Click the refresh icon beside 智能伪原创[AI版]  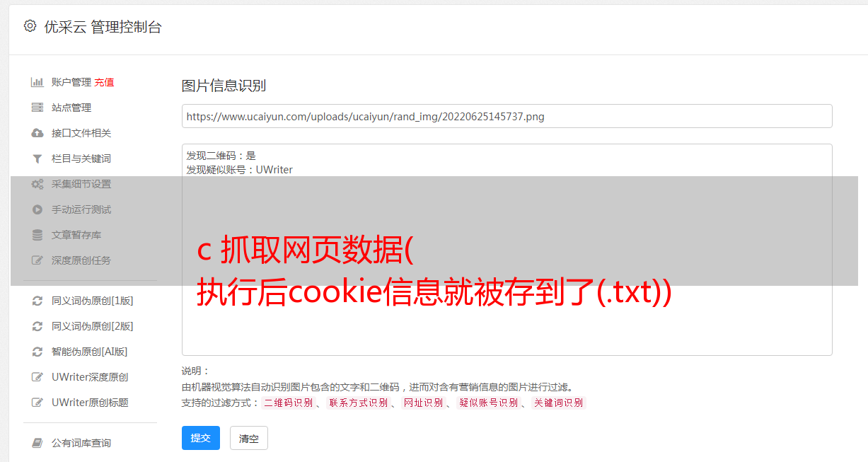37,352
